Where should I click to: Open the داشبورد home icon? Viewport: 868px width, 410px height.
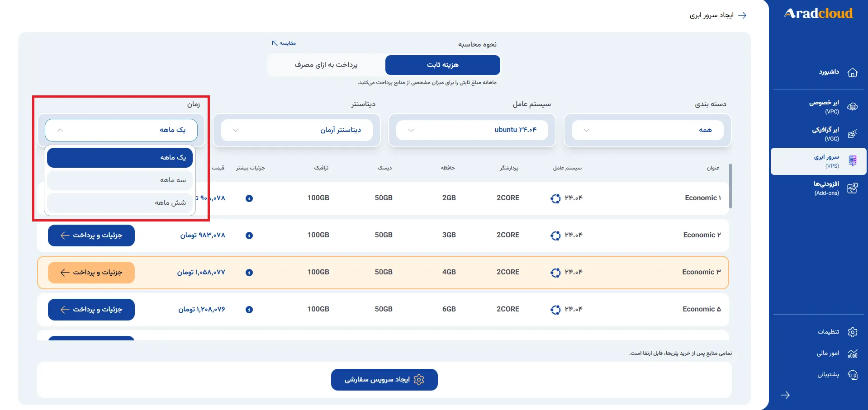coord(853,72)
